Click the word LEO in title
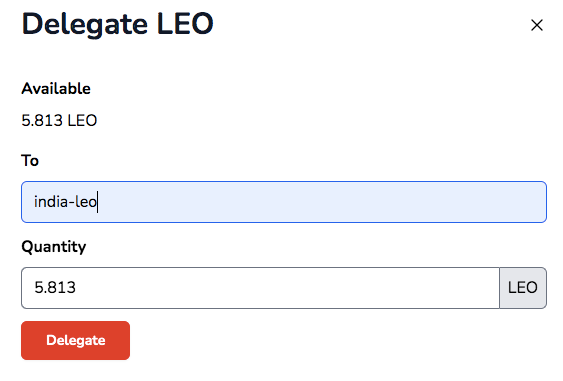 click(185, 24)
